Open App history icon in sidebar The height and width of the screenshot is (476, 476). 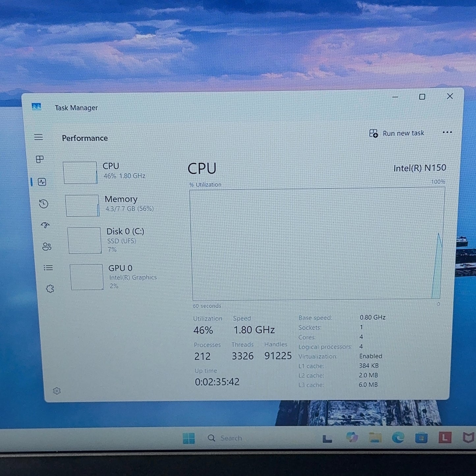43,204
